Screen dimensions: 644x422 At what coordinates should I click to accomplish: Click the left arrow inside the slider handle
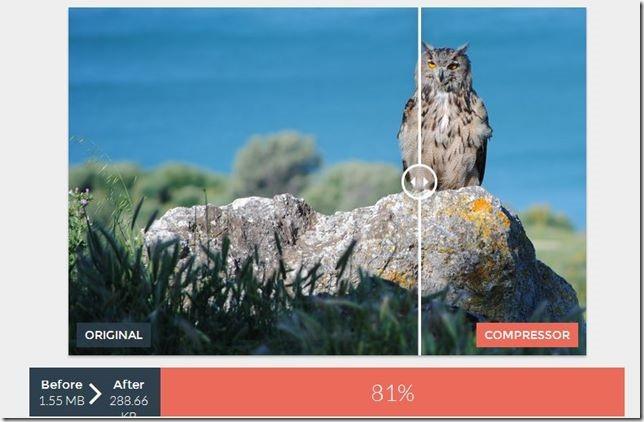point(413,182)
